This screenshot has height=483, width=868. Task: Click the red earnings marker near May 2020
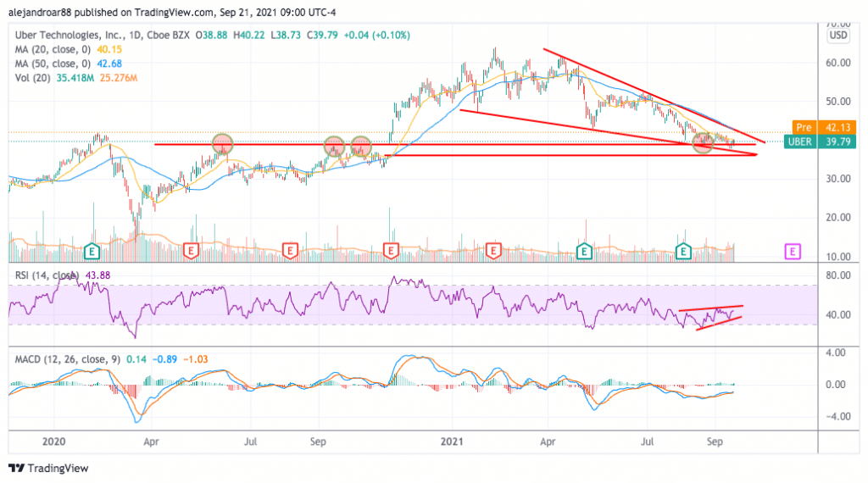pyautogui.click(x=191, y=252)
